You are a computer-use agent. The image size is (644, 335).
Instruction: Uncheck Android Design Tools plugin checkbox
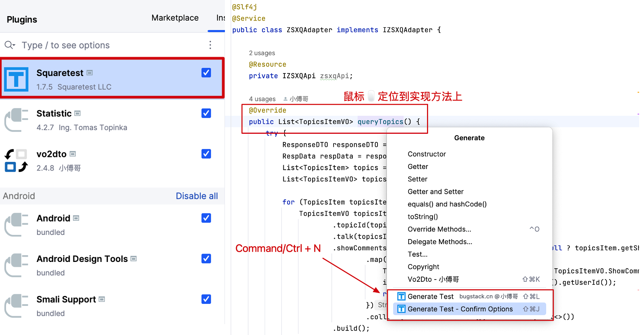(x=206, y=259)
